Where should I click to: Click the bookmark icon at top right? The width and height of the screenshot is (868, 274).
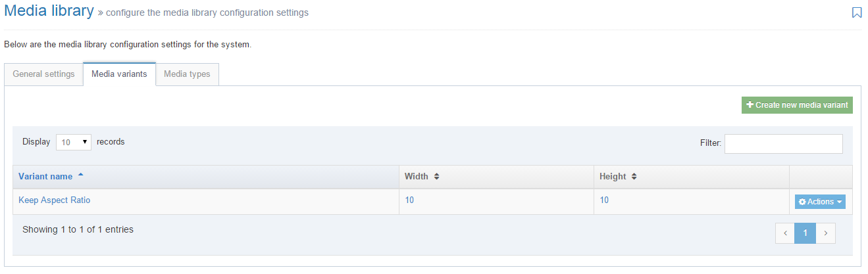[857, 12]
